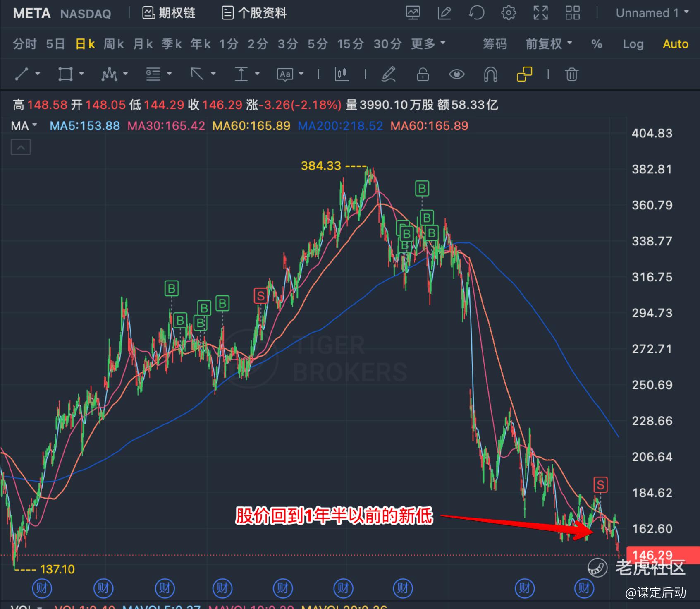
Task: Select the rectangle shape drawing tool
Action: point(65,74)
